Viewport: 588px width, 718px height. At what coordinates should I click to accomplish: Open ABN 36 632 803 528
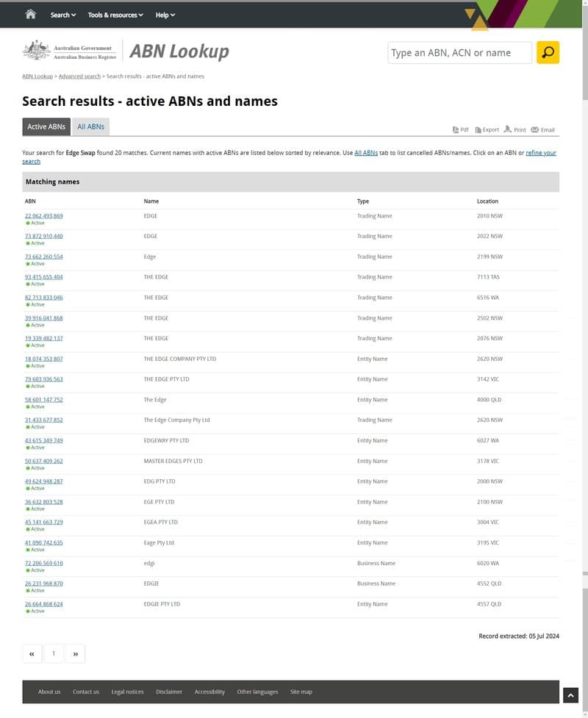coord(44,502)
